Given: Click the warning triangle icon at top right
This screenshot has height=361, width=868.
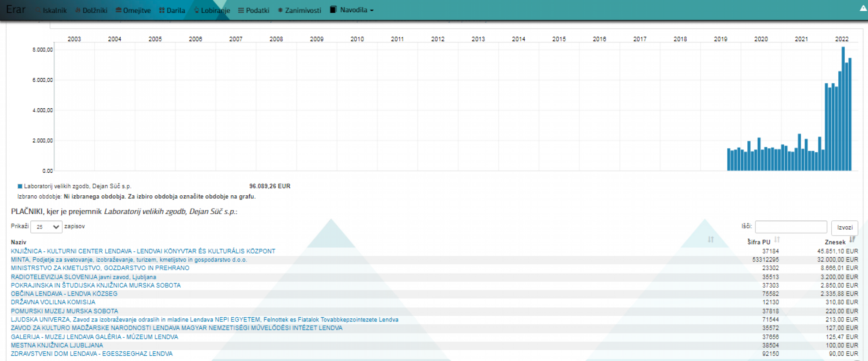Looking at the screenshot, I should [x=863, y=8].
